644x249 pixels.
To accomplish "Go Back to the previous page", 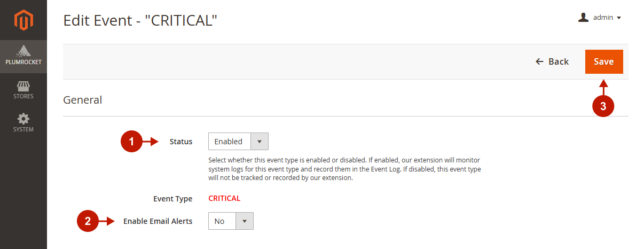I will 552,61.
